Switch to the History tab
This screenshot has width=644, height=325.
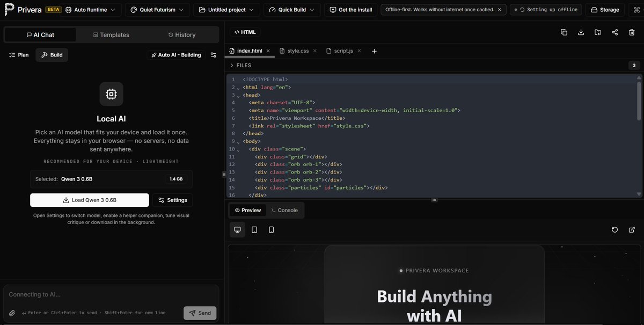coord(182,35)
